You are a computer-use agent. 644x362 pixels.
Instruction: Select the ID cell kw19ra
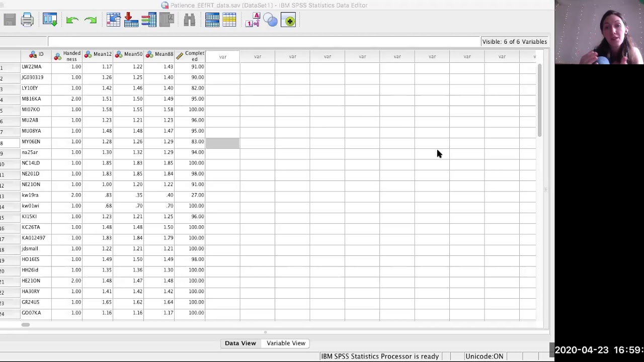tap(36, 195)
